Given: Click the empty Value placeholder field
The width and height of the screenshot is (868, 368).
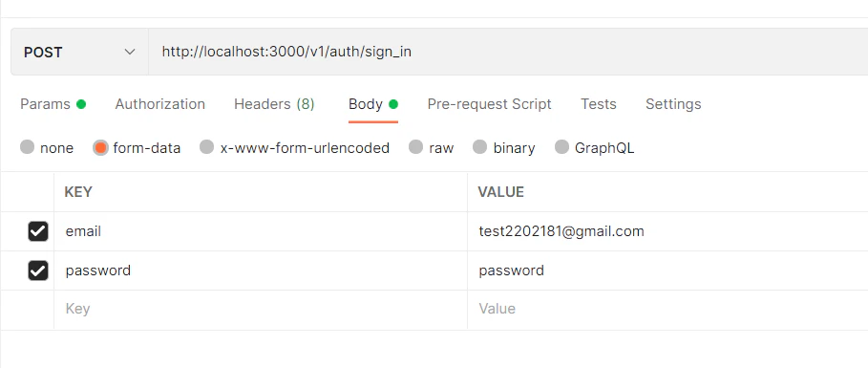Looking at the screenshot, I should (x=667, y=309).
